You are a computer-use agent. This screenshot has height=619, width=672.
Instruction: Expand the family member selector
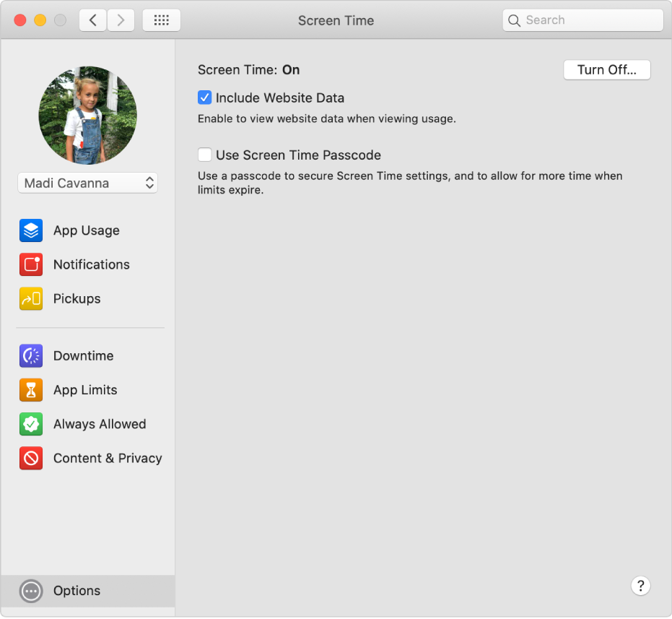[148, 183]
